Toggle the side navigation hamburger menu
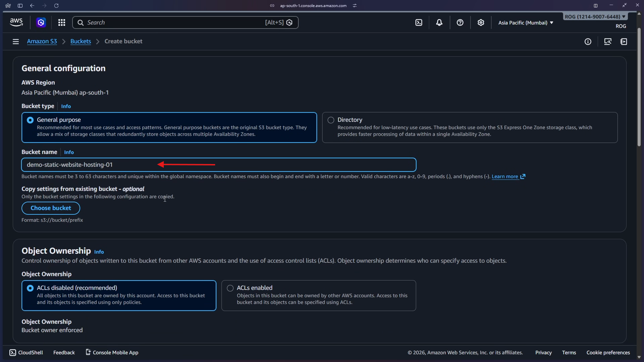 (16, 42)
